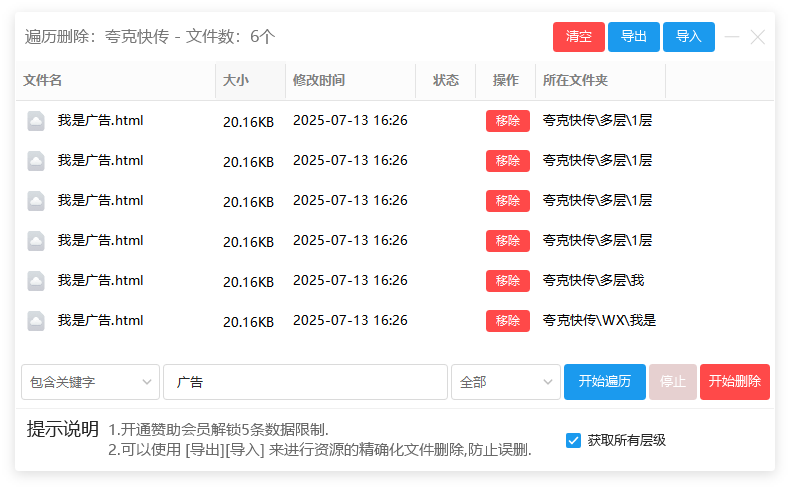Click the 导入 button

click(689, 37)
